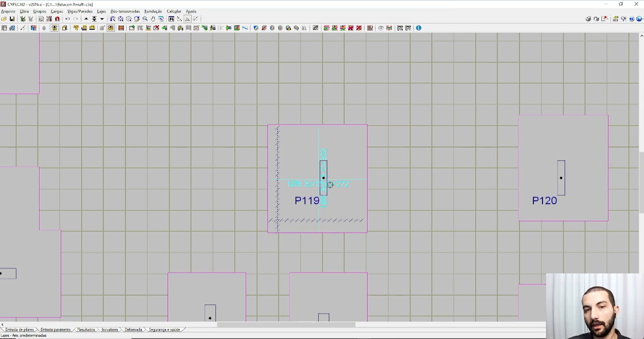Open the Obra menu
This screenshot has height=339, width=644.
click(24, 11)
